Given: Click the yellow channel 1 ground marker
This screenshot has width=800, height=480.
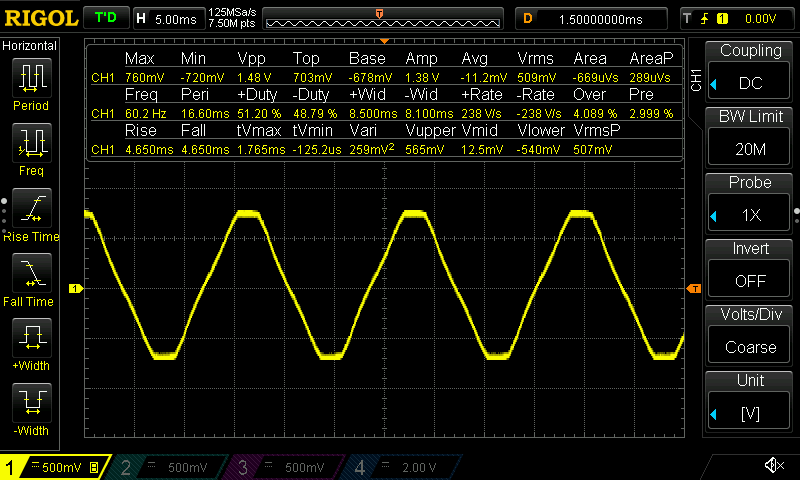Looking at the screenshot, I should pos(76,289).
